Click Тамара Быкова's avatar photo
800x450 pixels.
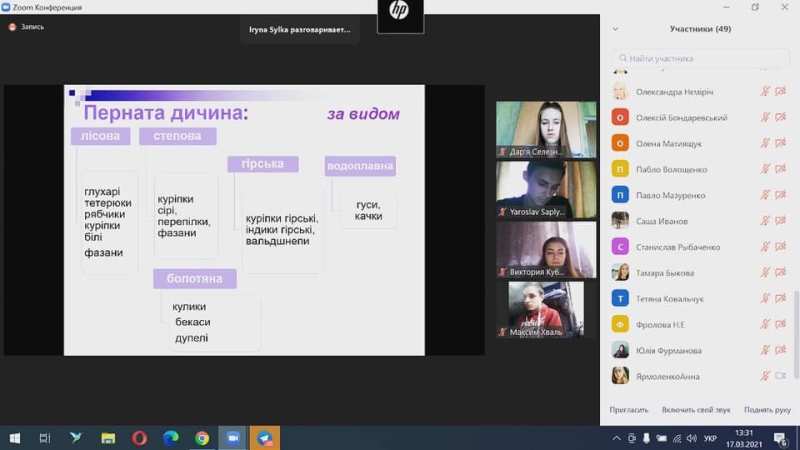620,272
